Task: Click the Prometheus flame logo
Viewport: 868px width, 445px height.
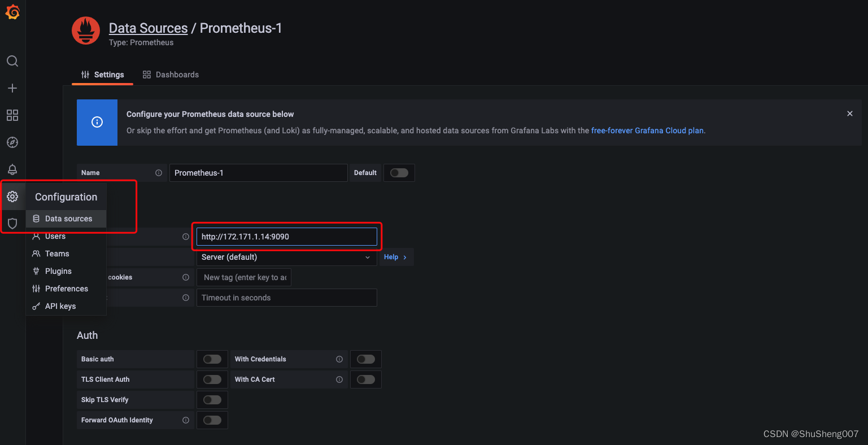Action: pyautogui.click(x=86, y=30)
